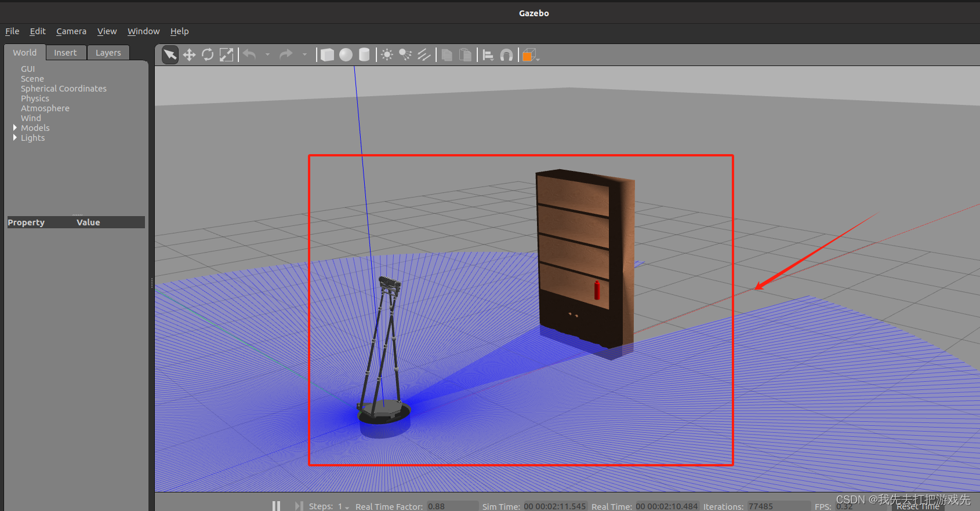Click the Copy icon in toolbar
Viewport: 980px width, 511px height.
point(447,55)
